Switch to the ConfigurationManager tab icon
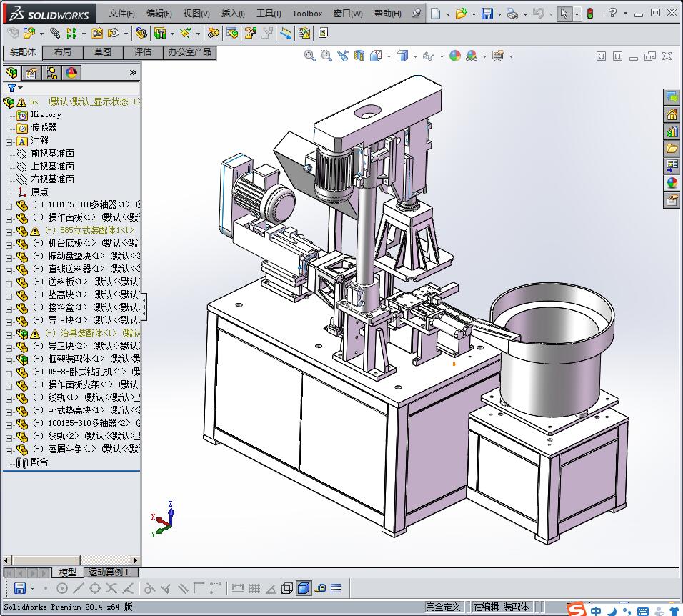 [x=51, y=73]
